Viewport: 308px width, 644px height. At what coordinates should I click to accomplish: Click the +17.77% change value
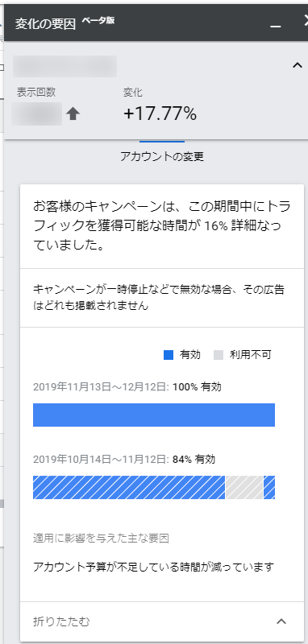[160, 114]
